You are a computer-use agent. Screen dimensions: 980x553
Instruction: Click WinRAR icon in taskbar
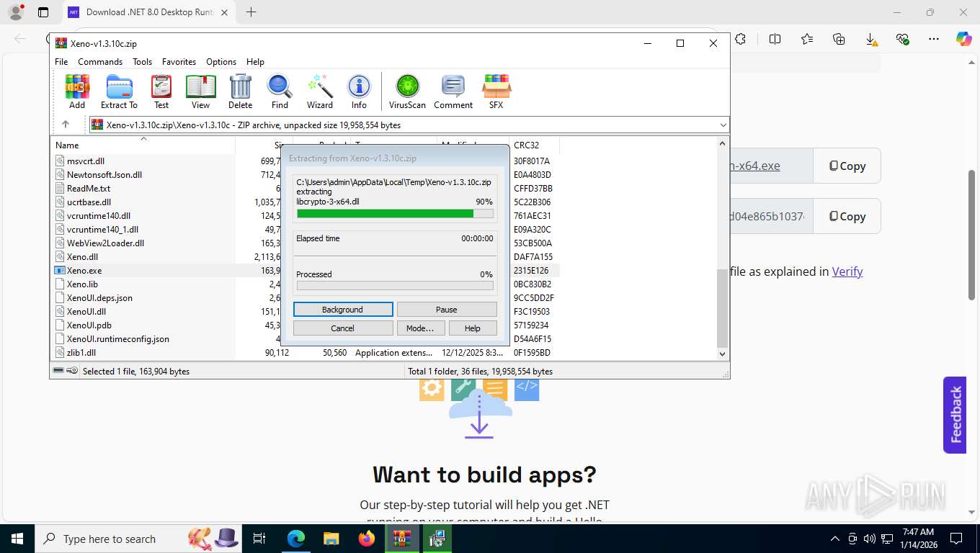pos(402,539)
